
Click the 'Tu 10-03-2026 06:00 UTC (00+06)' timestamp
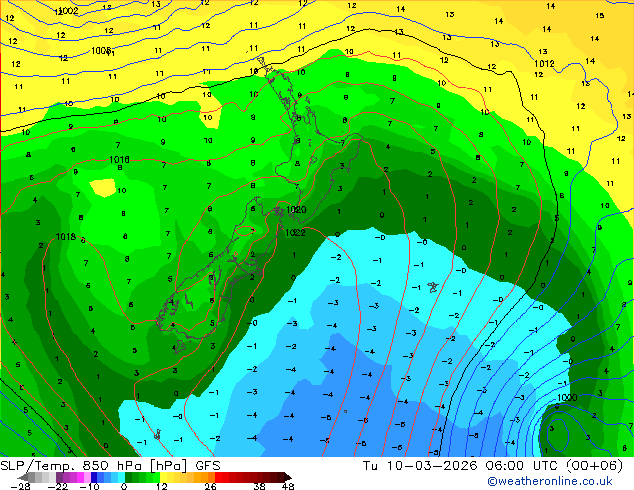click(x=492, y=466)
